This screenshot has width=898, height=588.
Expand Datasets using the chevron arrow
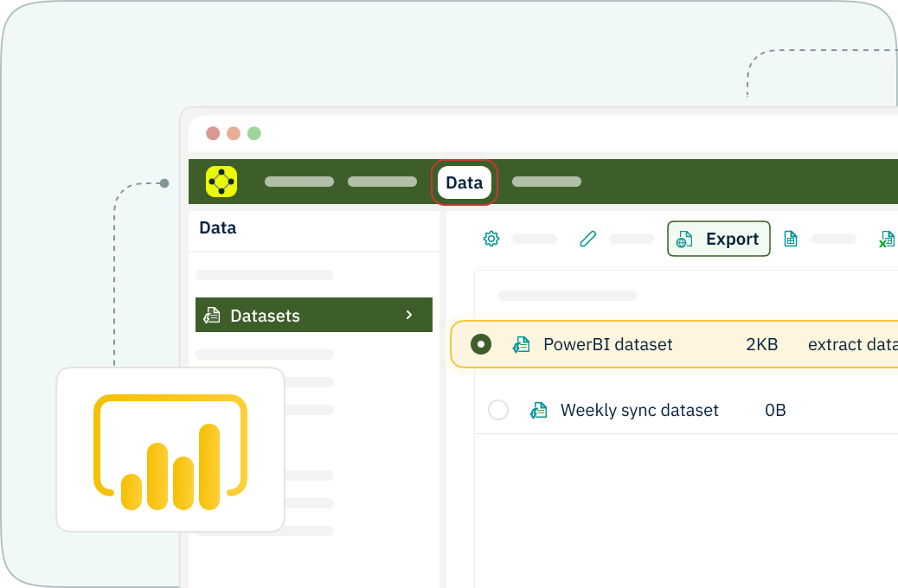coord(409,315)
